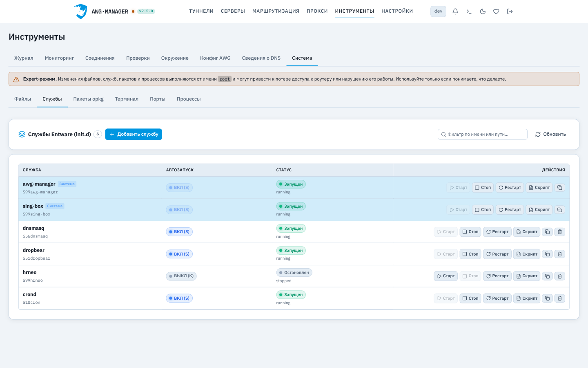Viewport: 588px width, 368px height.
Task: Toggle autostart for dnsmasq
Action: [179, 232]
